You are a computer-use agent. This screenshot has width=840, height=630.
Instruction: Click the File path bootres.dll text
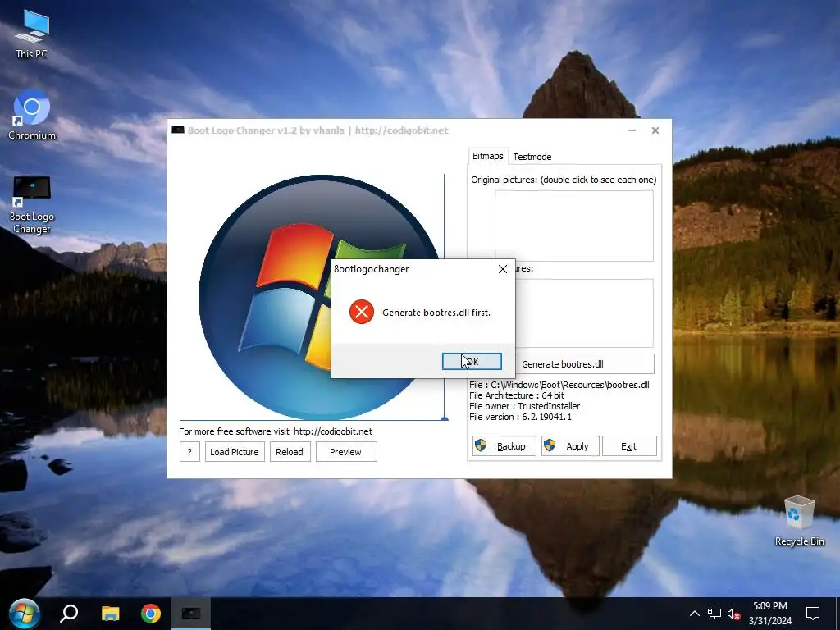tap(559, 385)
